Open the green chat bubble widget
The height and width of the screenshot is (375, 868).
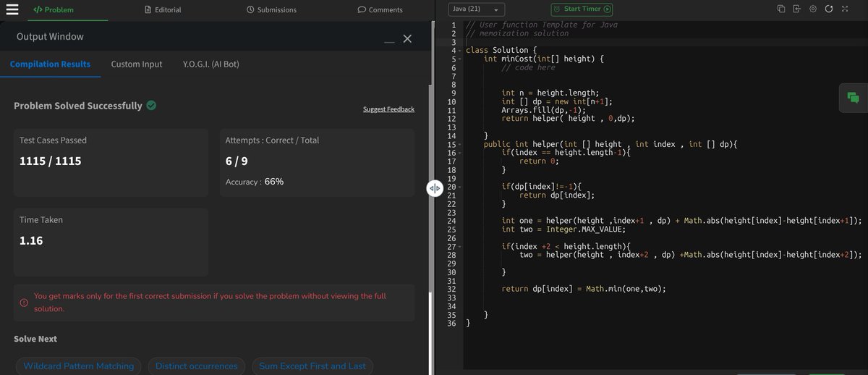(x=853, y=98)
